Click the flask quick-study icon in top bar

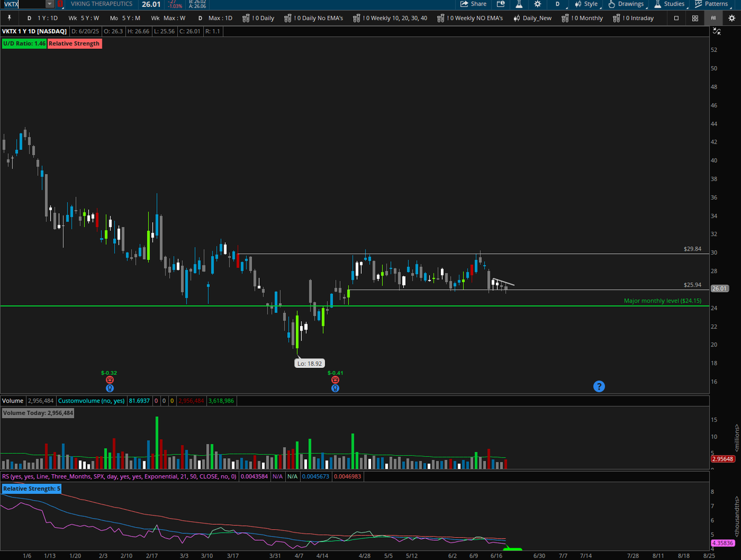coord(519,4)
